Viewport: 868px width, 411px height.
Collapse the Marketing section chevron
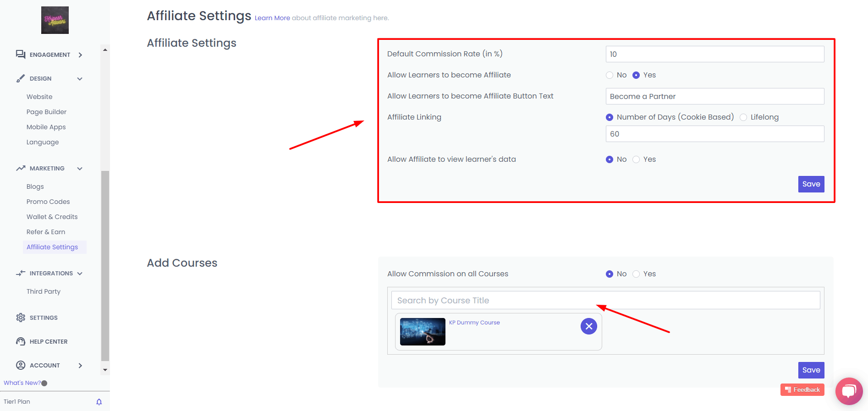click(80, 169)
